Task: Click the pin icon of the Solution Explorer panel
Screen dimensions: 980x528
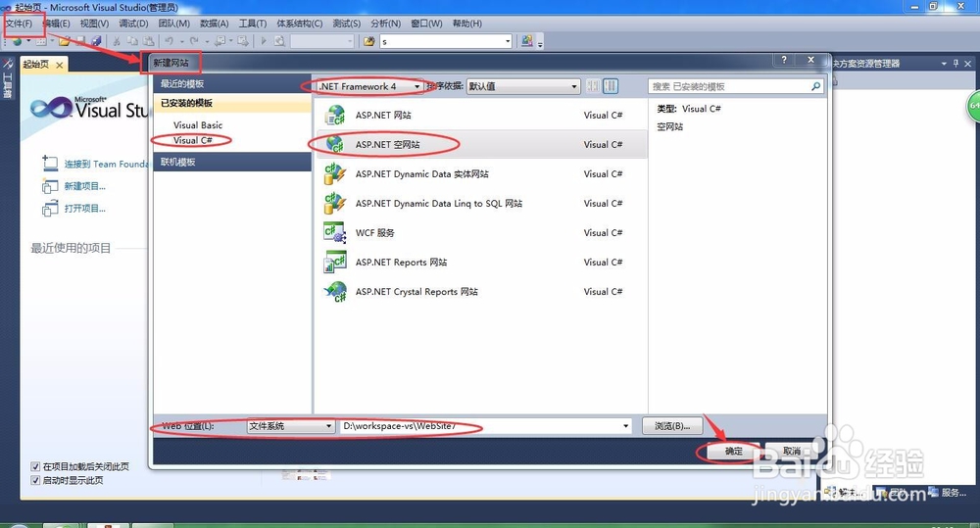Action: pyautogui.click(x=955, y=64)
